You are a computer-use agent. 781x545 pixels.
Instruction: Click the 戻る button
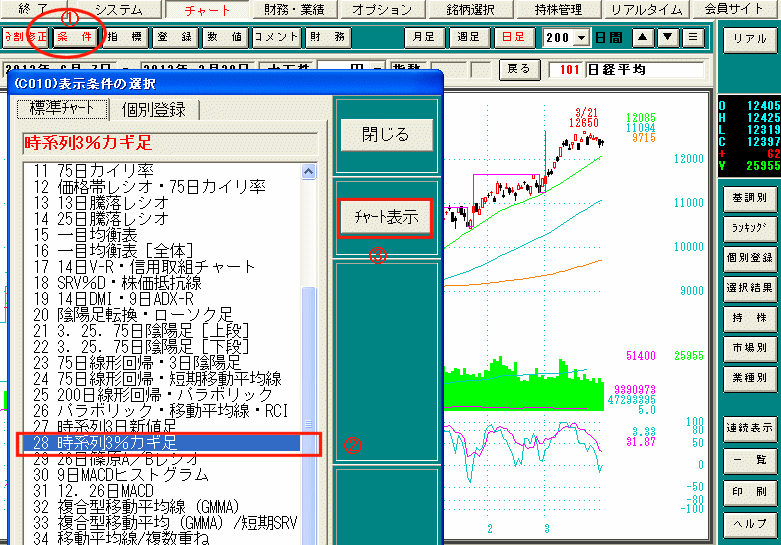(x=520, y=69)
